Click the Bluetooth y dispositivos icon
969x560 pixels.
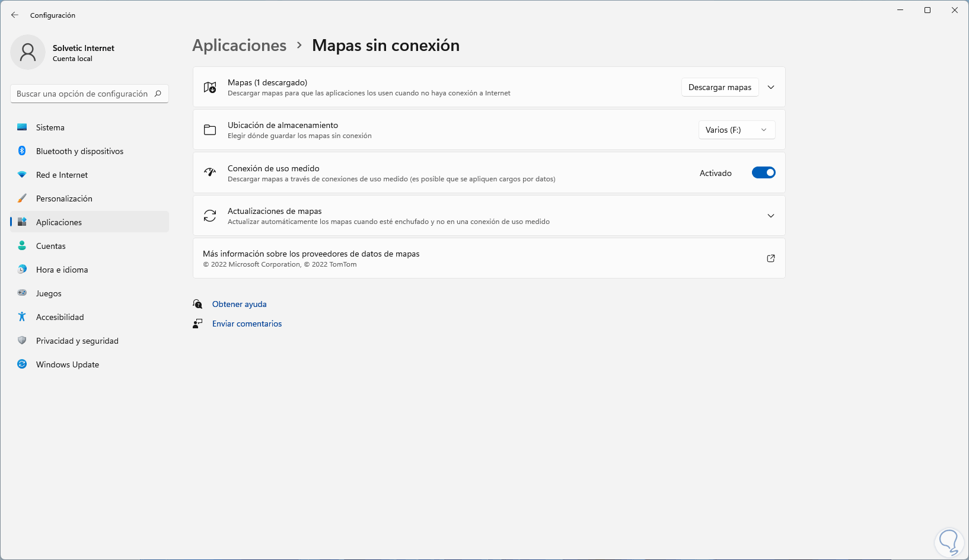(22, 151)
